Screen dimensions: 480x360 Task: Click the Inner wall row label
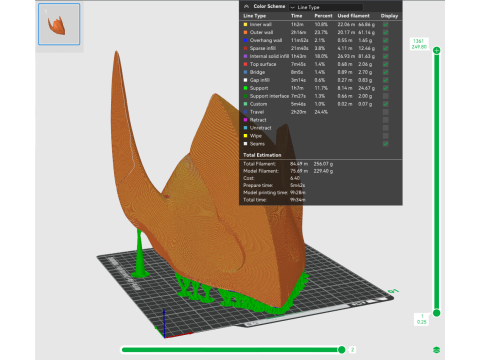point(261,24)
